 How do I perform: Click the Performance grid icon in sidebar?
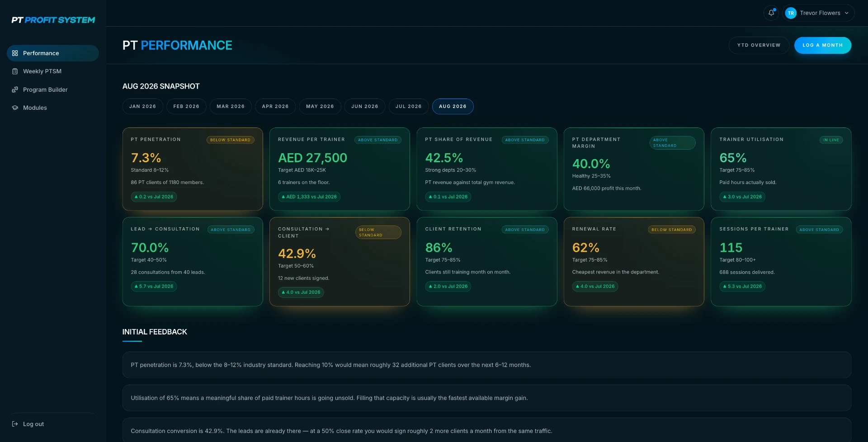pyautogui.click(x=15, y=53)
